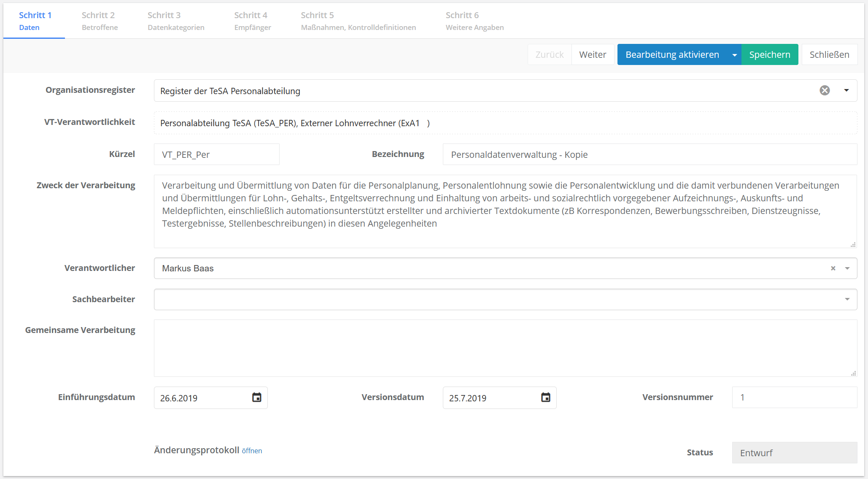Switch to Schritt 2 Betroffene tab
The image size is (868, 479).
[100, 21]
